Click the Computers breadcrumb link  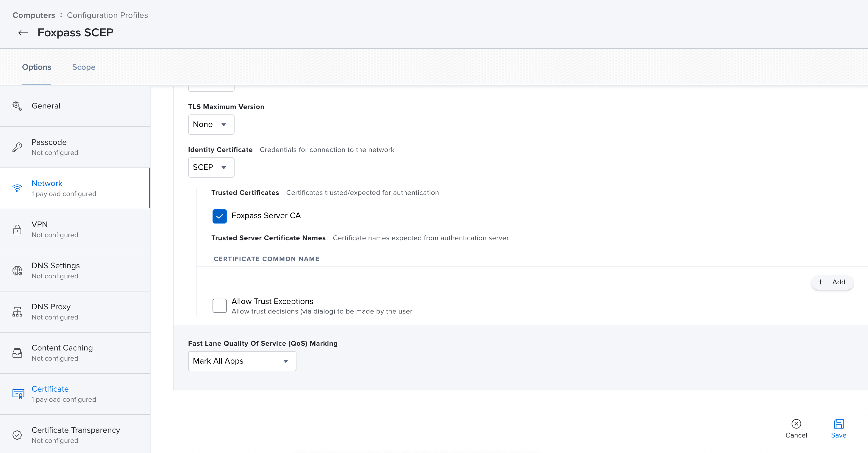click(34, 15)
